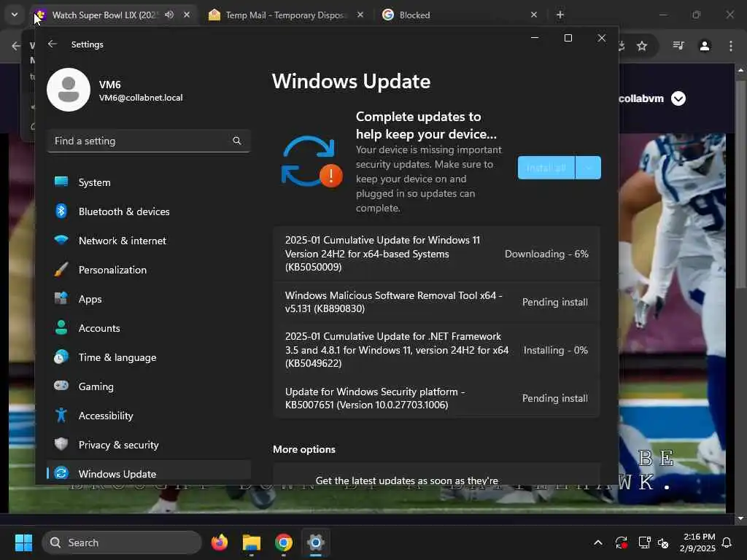Open notification bell in taskbar

coord(727,542)
